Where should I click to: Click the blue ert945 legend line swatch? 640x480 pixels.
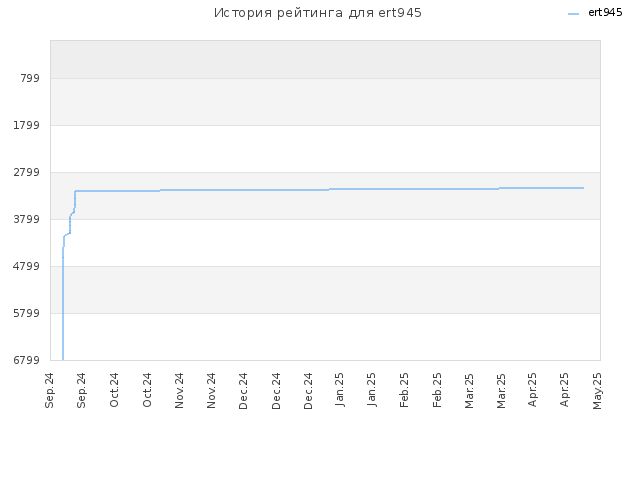(573, 14)
